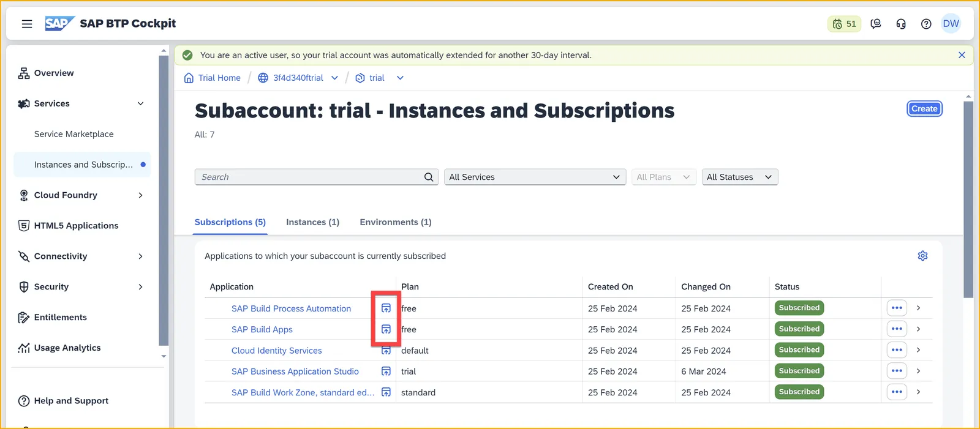The image size is (980, 429).
Task: Open the All Services dropdown
Action: [x=535, y=177]
